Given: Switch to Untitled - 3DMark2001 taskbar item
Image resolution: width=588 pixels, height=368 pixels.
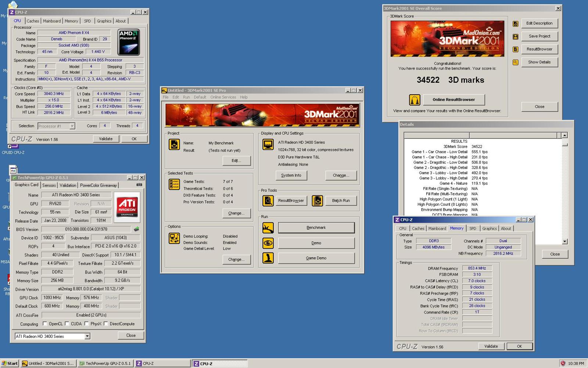Looking at the screenshot, I should [x=48, y=363].
